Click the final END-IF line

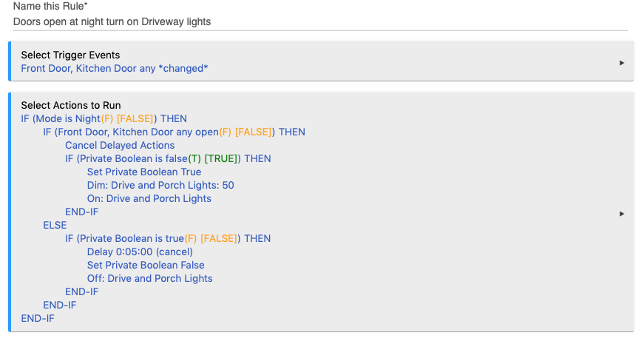pos(38,319)
